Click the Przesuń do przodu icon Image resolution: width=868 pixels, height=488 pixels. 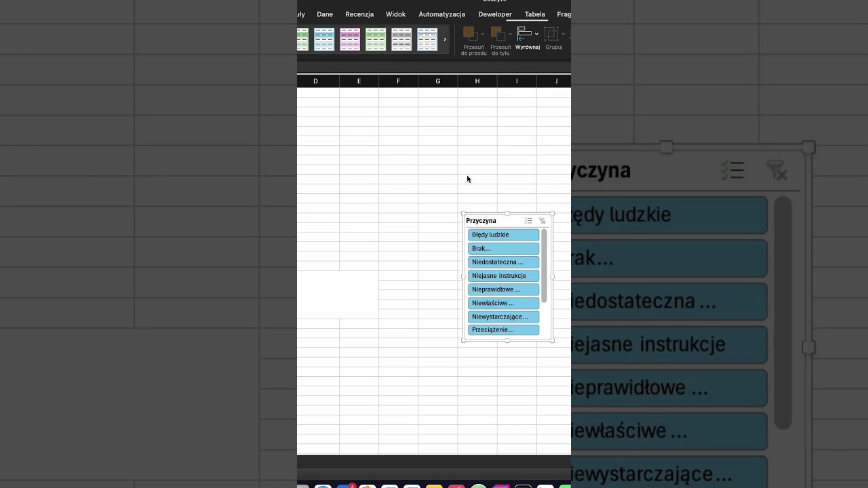point(469,33)
